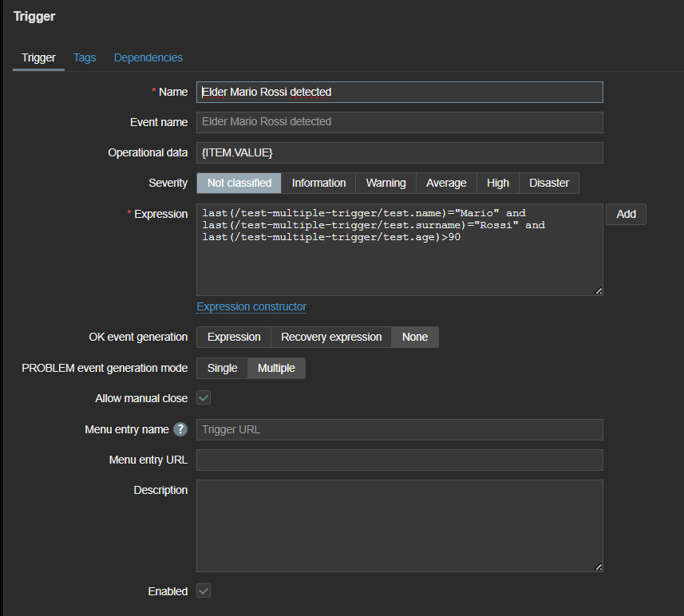Focus the Operational data input field

(x=399, y=152)
